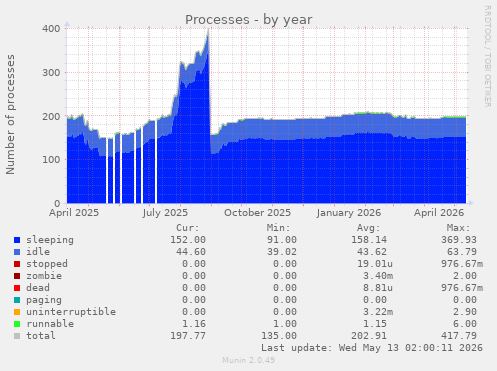This screenshot has height=371, width=497.
Task: Click the 300 y-axis tick label
Action: click(51, 73)
